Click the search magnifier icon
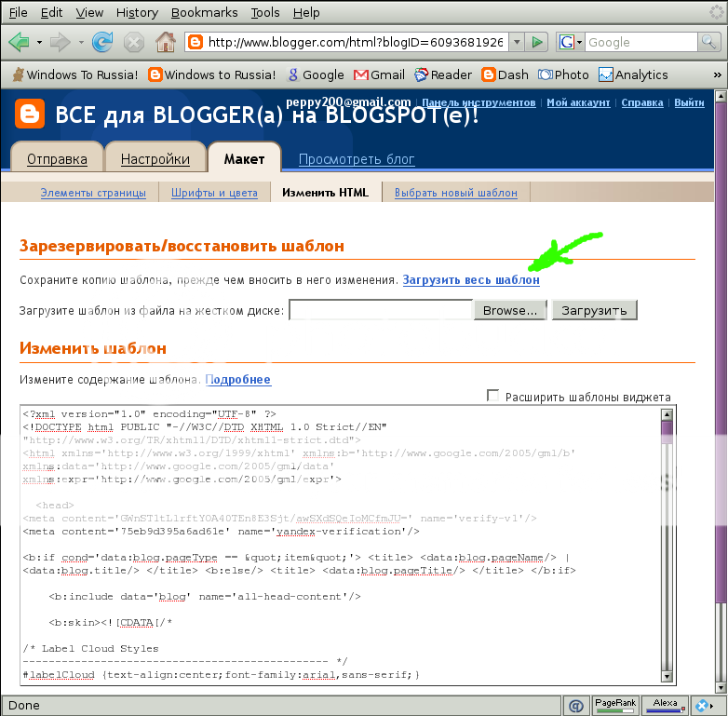 (x=708, y=42)
